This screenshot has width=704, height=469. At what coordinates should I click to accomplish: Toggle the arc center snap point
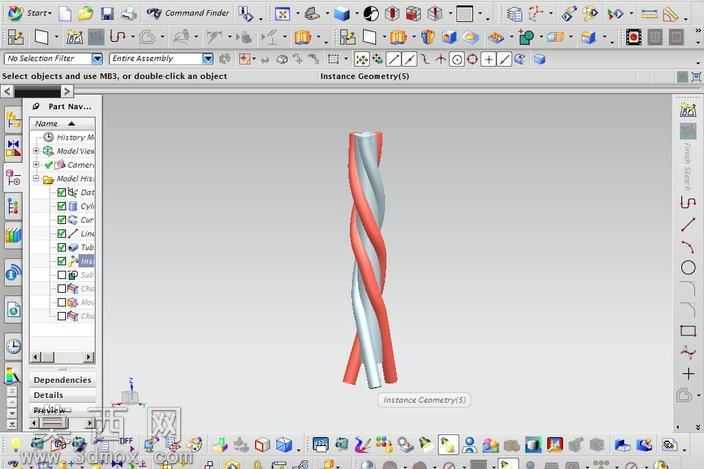(x=457, y=59)
